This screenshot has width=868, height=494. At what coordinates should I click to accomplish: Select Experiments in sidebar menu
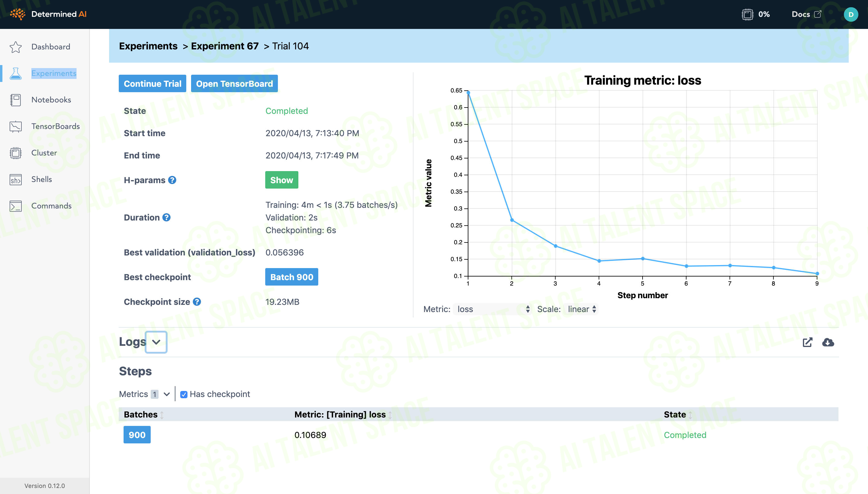pos(54,73)
